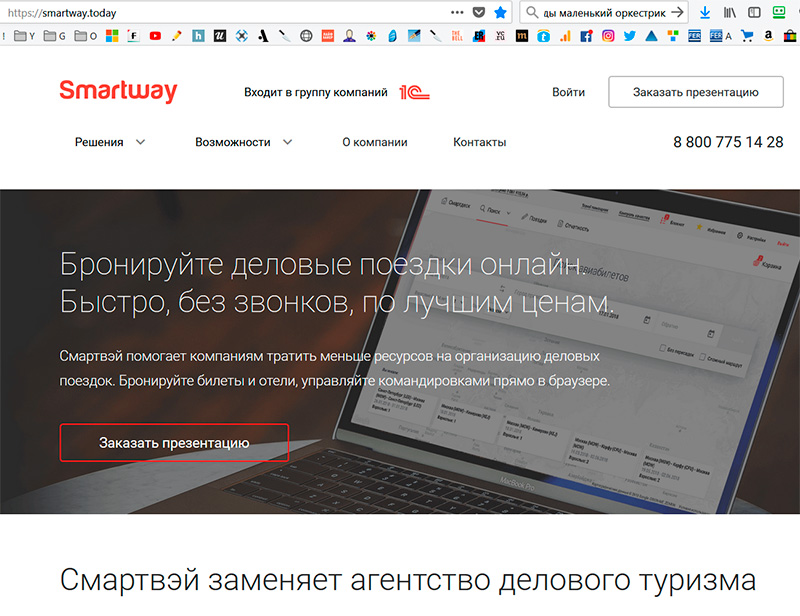The image size is (800, 616).
Task: Open YouTube bookmark in bookmarks bar
Action: tap(155, 36)
